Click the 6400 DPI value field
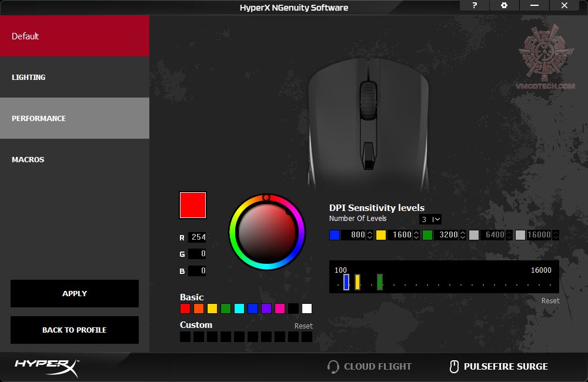Screen dimensions: 588x382 coord(493,234)
